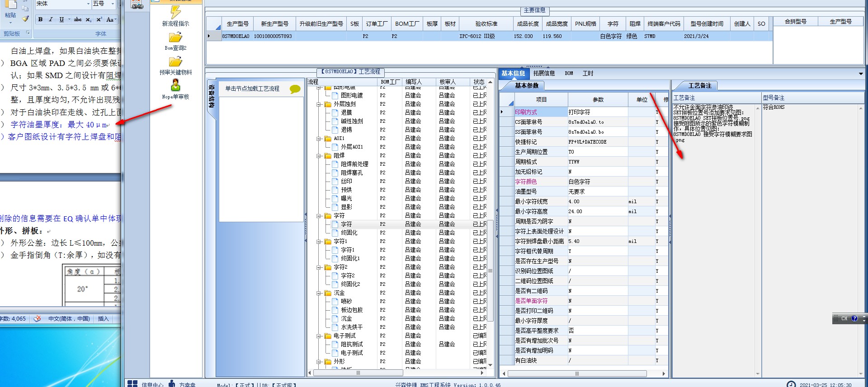
Task: Toggle Italic in the Word ribbon
Action: click(x=51, y=19)
